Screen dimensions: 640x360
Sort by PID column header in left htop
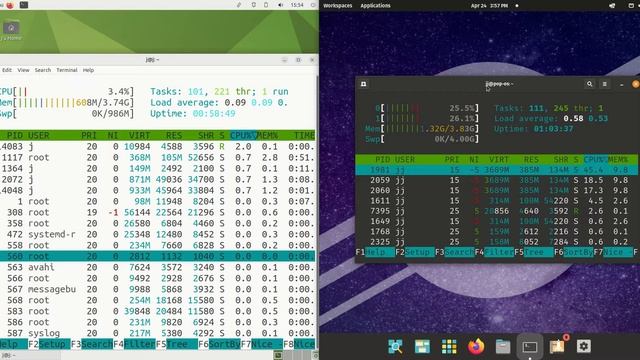pos(15,135)
